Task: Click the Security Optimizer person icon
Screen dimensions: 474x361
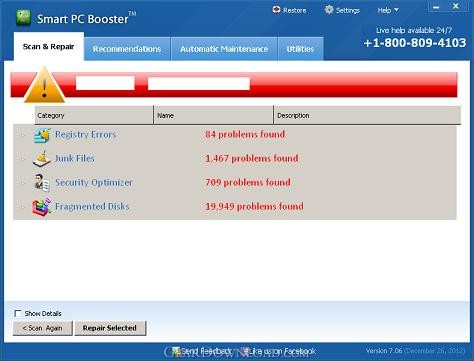Action: (42, 183)
